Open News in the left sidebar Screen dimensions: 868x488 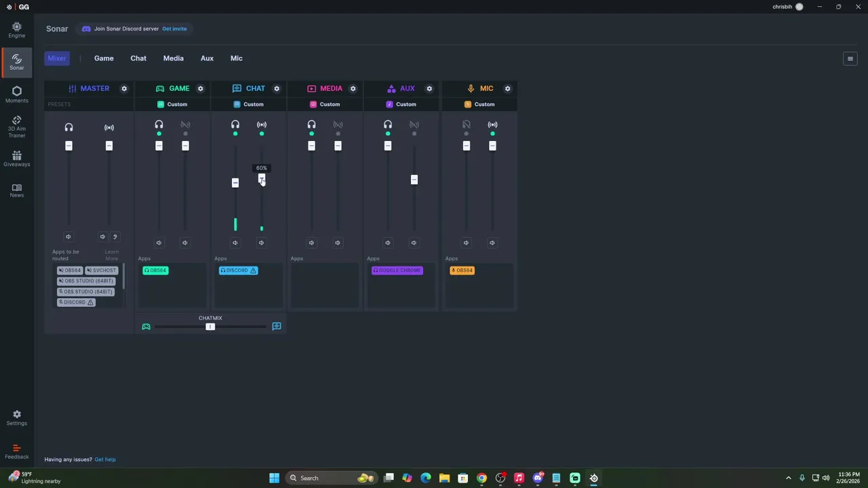[16, 190]
